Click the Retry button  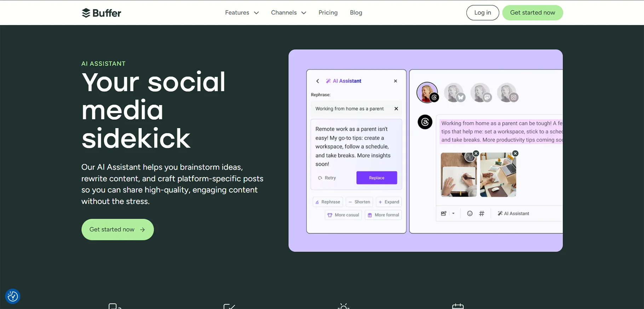pyautogui.click(x=327, y=178)
